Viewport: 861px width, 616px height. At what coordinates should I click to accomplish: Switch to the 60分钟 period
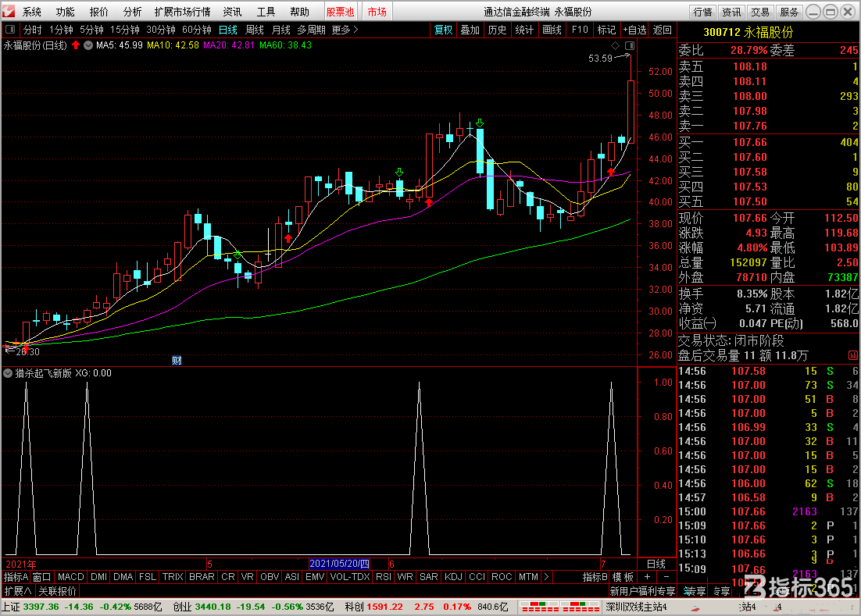click(197, 30)
